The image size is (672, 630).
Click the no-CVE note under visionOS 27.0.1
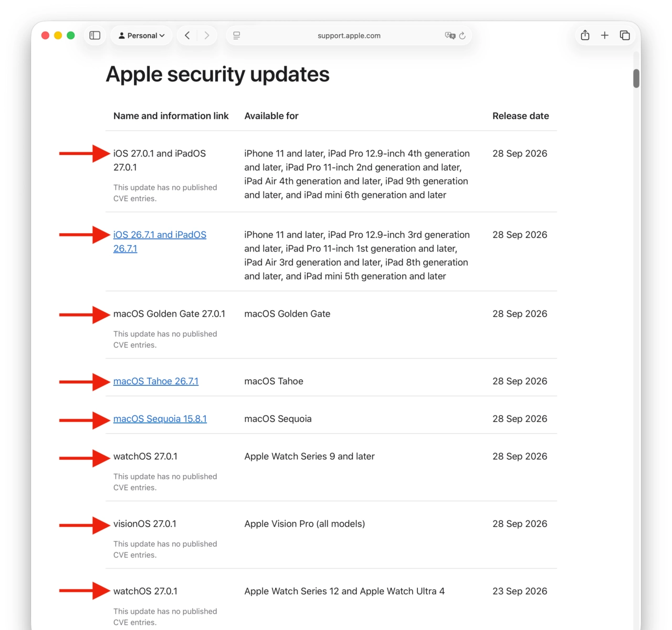pos(165,550)
